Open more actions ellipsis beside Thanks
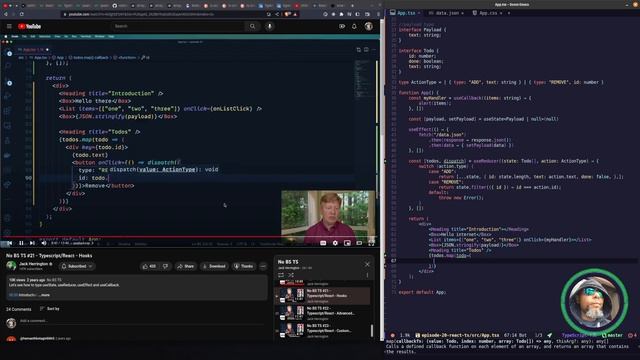This screenshot has height=360, width=640. pos(263,266)
